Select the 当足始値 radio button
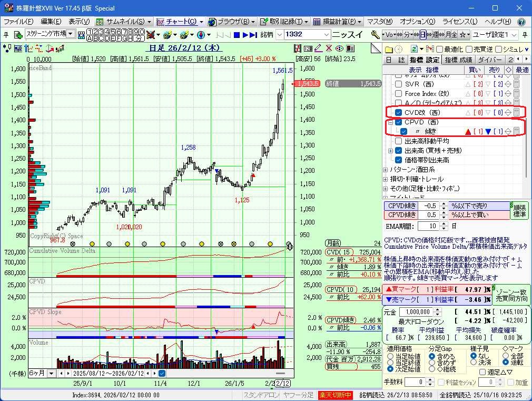Screen dimensions: 532x401 pos(390,356)
